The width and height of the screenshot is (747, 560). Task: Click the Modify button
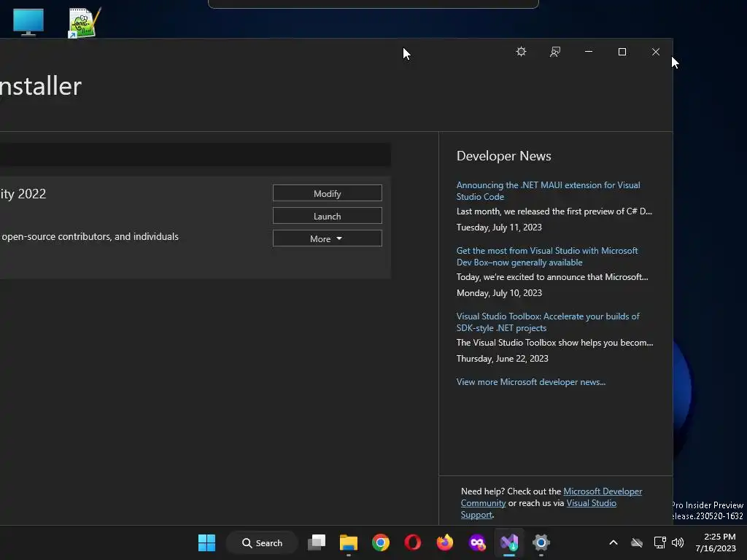click(328, 193)
